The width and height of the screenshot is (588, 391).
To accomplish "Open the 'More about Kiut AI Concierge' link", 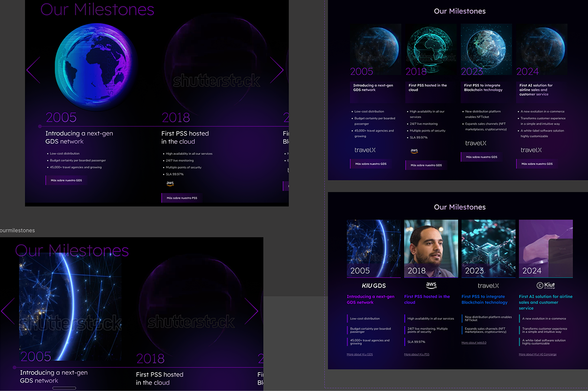I will click(x=538, y=354).
